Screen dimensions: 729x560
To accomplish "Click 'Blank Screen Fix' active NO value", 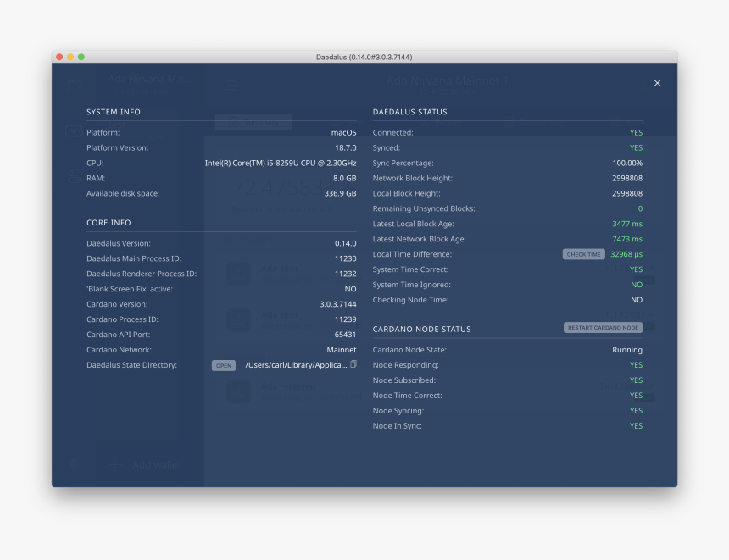I will click(x=351, y=289).
